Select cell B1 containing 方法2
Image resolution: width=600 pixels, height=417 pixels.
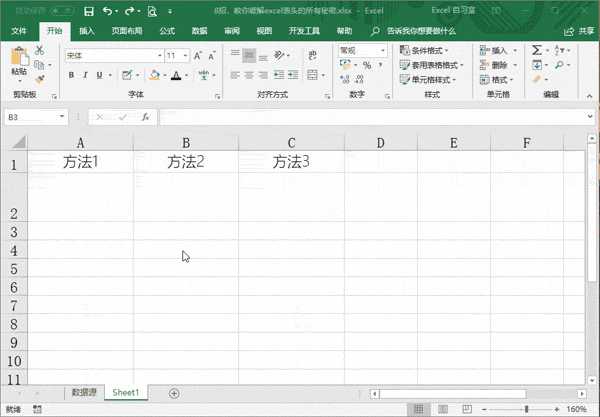coord(185,161)
